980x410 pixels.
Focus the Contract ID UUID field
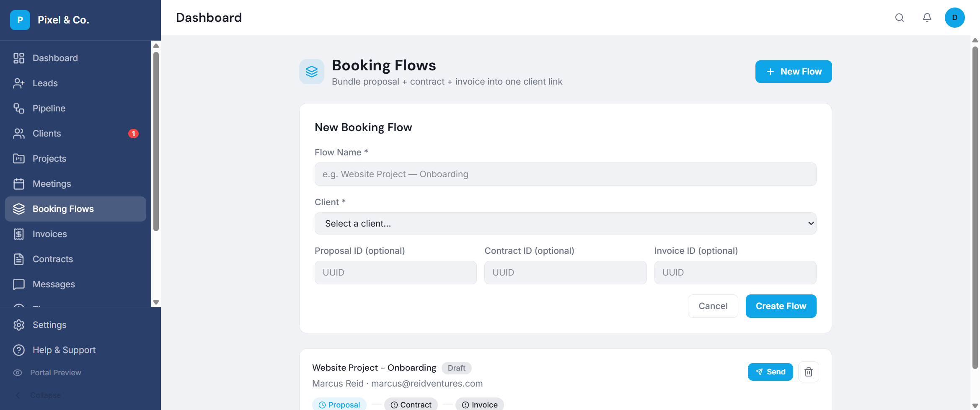(565, 273)
